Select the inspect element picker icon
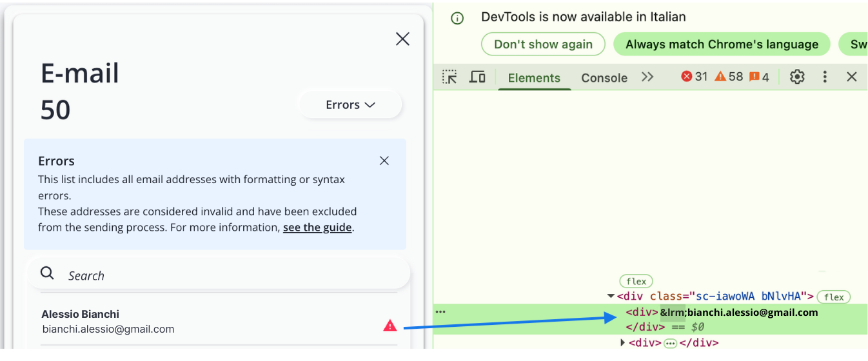The width and height of the screenshot is (868, 361). pyautogui.click(x=449, y=77)
